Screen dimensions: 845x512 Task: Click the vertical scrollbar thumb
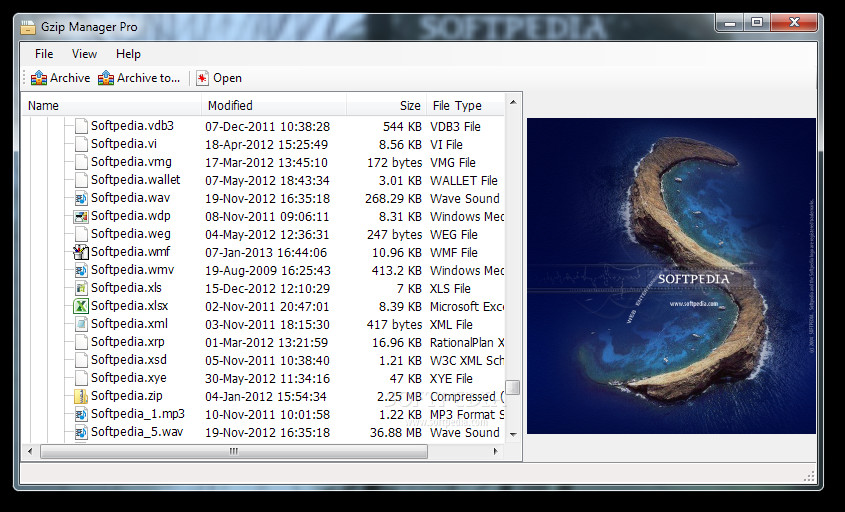click(x=513, y=388)
